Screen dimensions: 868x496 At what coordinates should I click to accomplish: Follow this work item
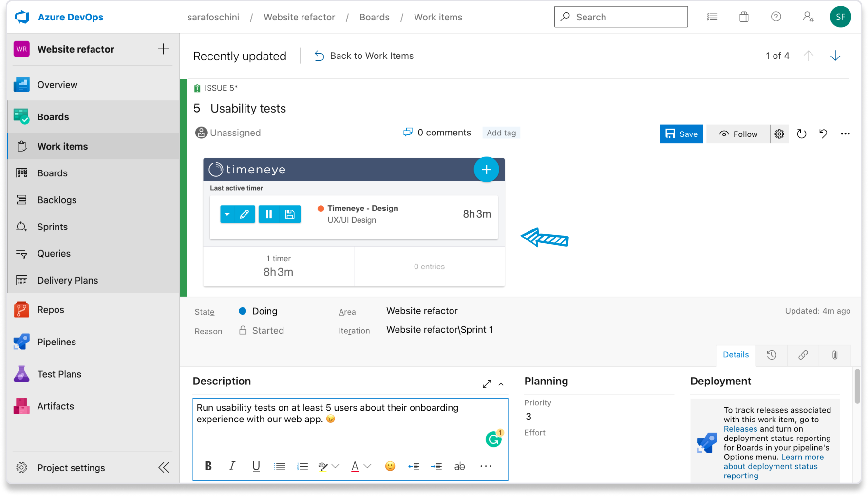coord(738,134)
